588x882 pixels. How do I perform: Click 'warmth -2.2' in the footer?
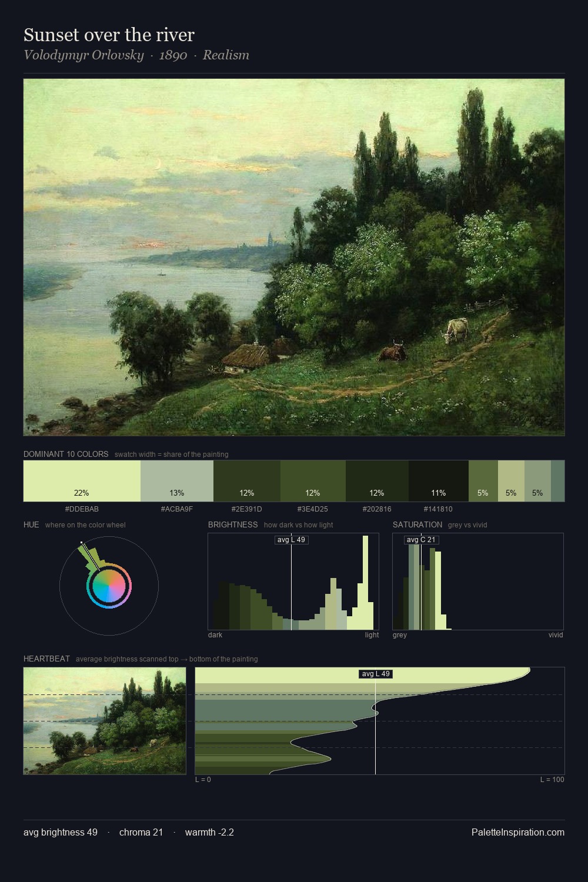pos(209,832)
